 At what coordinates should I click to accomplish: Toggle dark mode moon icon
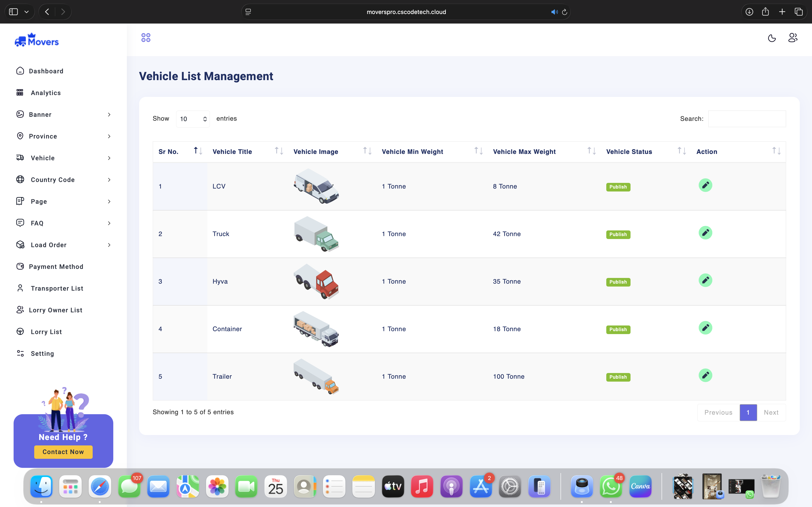click(x=772, y=38)
